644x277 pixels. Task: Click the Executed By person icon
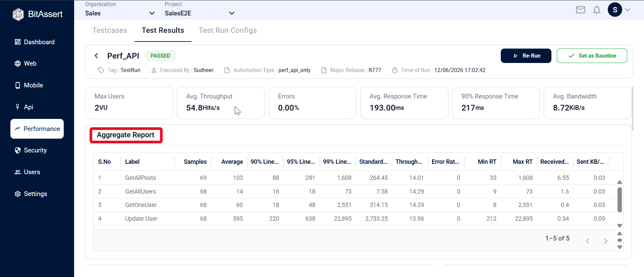click(154, 70)
